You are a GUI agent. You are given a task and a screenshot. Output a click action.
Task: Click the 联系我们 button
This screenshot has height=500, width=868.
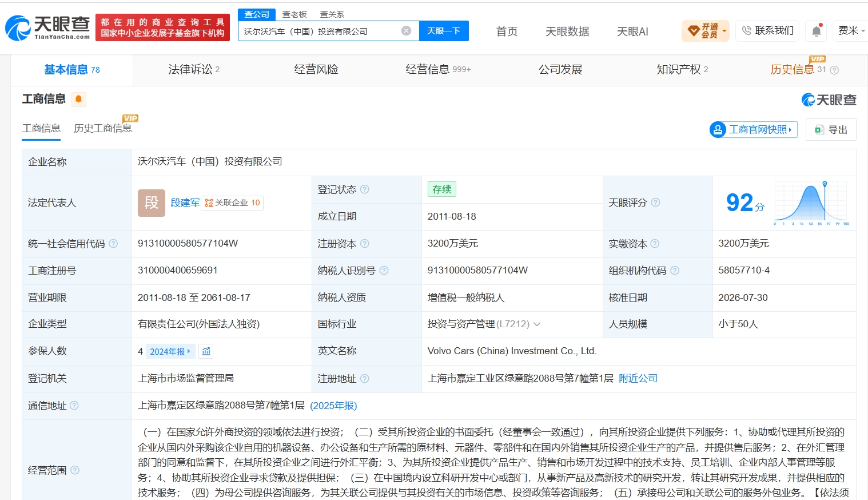767,31
